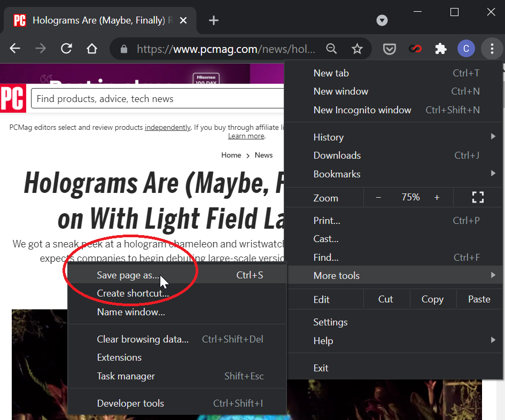Open the home page button
Viewport: 505px width, 420px height.
pos(92,49)
